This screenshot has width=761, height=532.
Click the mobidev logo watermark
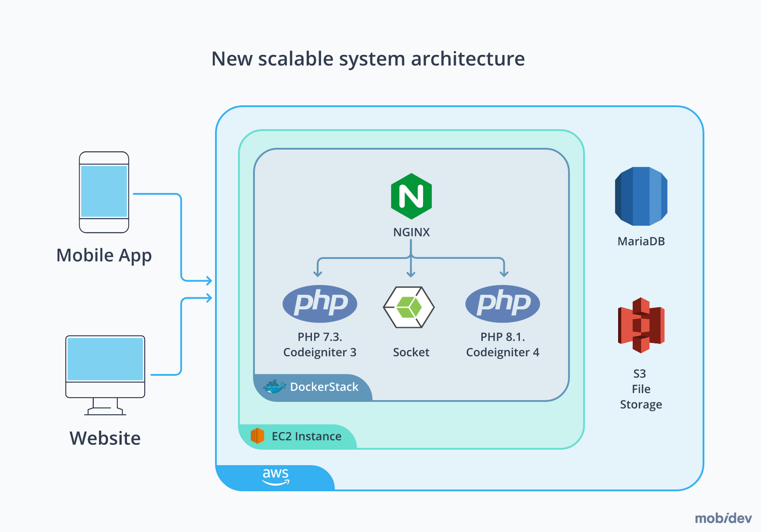723,518
